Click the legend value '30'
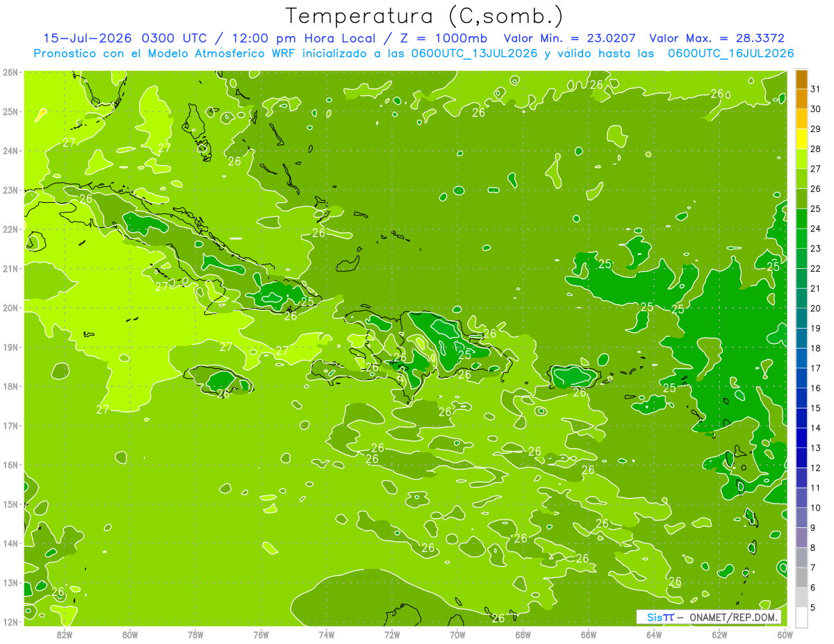This screenshot has width=834, height=644. (x=815, y=109)
